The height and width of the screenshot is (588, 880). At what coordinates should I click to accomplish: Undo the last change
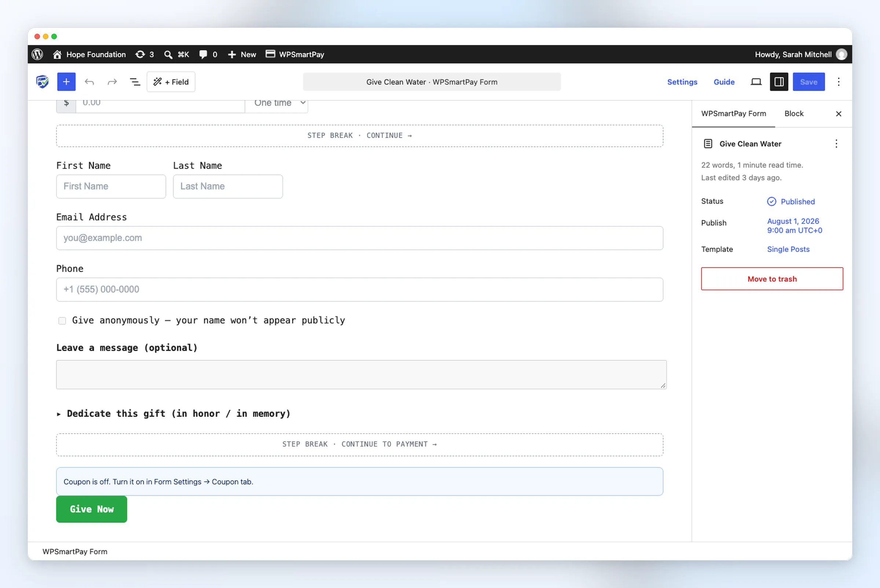[89, 82]
